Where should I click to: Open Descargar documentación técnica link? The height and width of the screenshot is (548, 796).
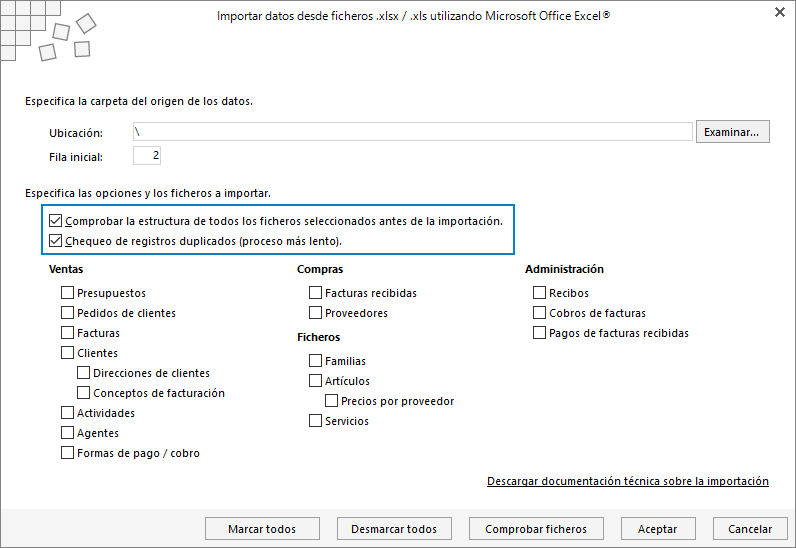click(627, 481)
